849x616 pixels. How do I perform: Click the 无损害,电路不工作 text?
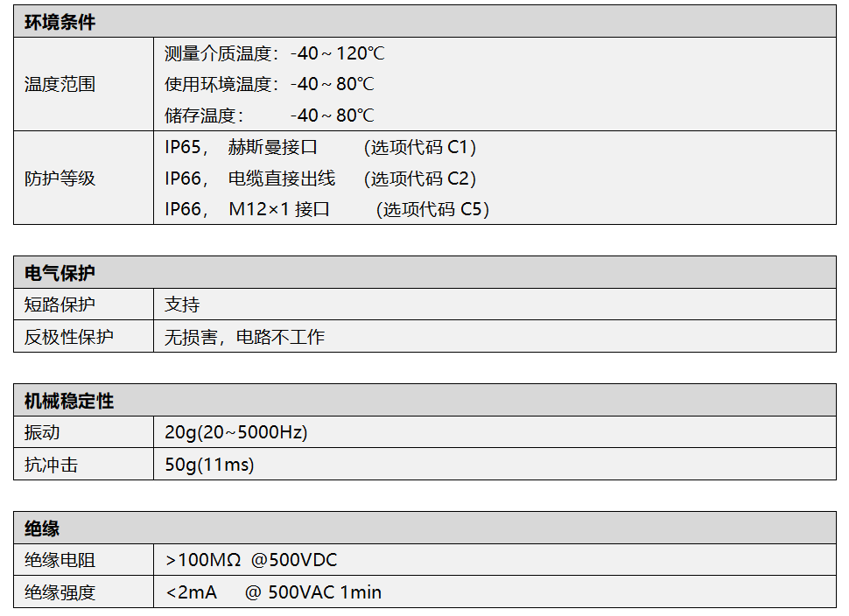pos(244,337)
